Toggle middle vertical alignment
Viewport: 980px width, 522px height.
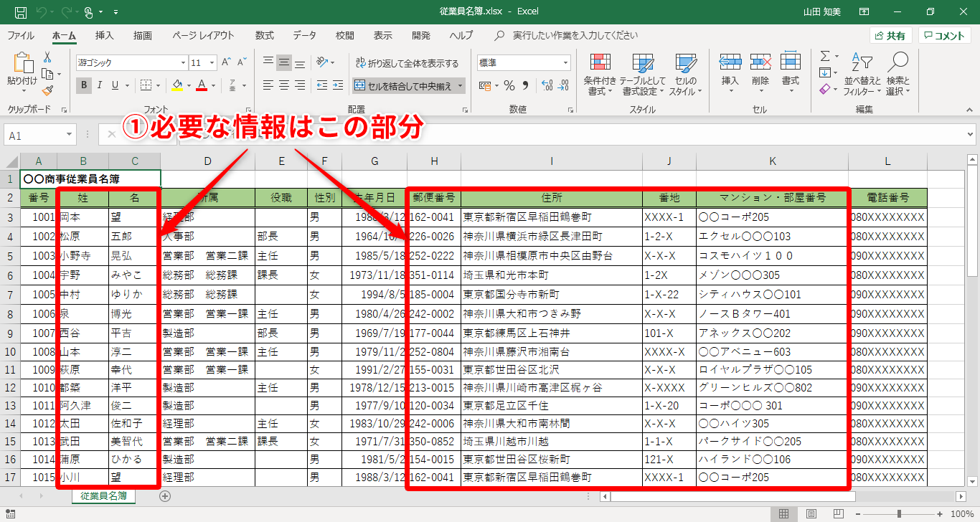click(x=284, y=62)
